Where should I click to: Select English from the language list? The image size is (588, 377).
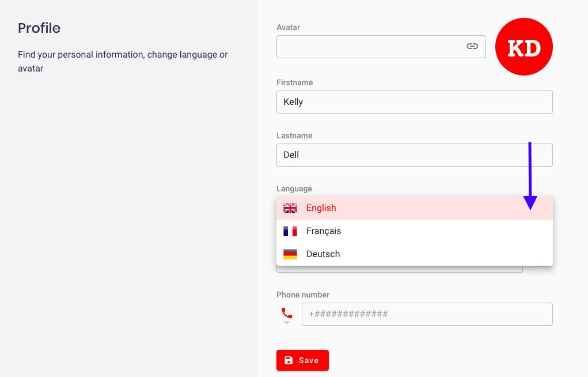pyautogui.click(x=415, y=208)
